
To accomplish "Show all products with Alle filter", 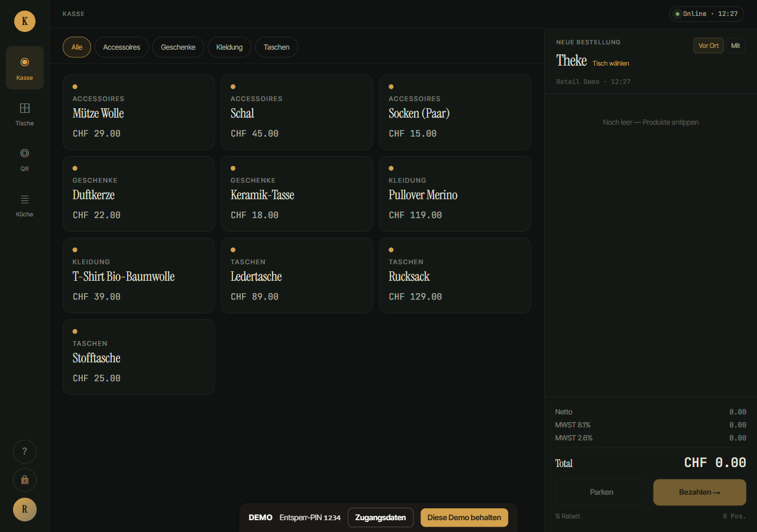I will coord(77,47).
